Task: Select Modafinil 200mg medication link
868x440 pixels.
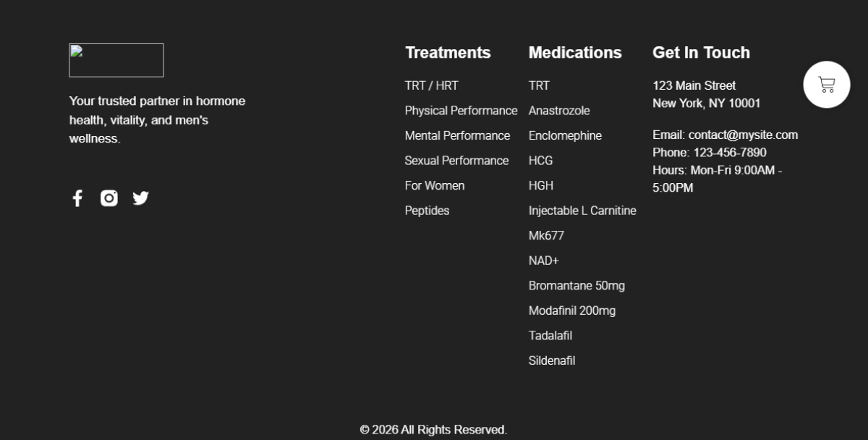Action: 572,310
